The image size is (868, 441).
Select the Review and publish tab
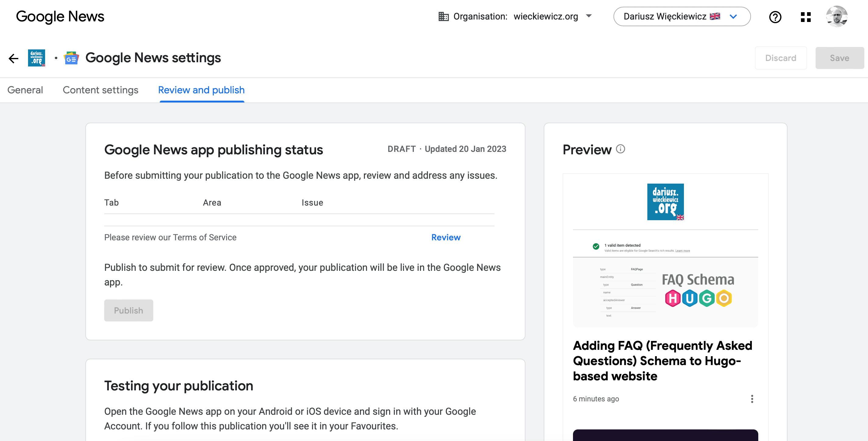[201, 90]
